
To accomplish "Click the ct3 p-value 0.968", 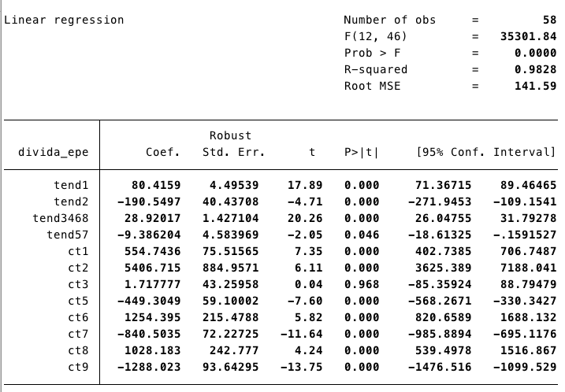I will pos(361,283).
